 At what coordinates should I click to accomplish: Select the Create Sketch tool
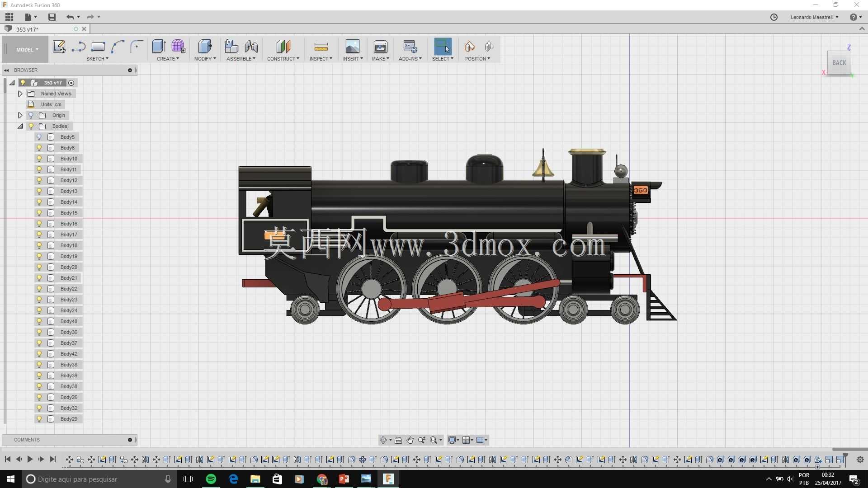click(59, 47)
